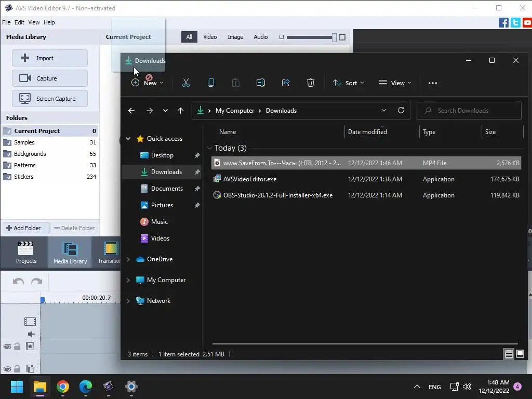This screenshot has width=532, height=399.
Task: Open the File menu in AVS Video Editor
Action: (6, 22)
